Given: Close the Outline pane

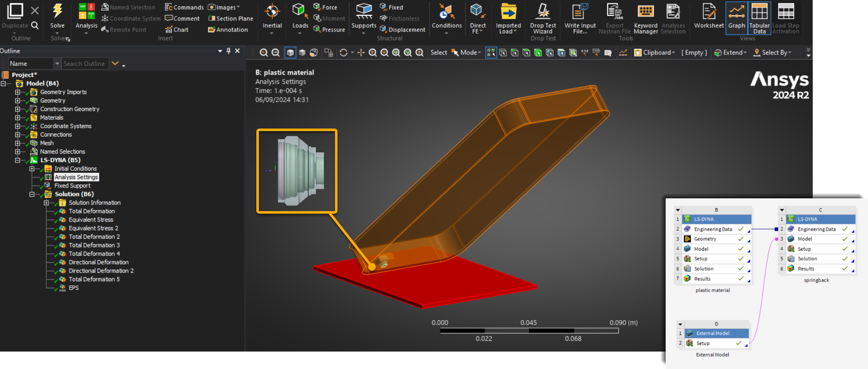Looking at the screenshot, I should pos(237,51).
